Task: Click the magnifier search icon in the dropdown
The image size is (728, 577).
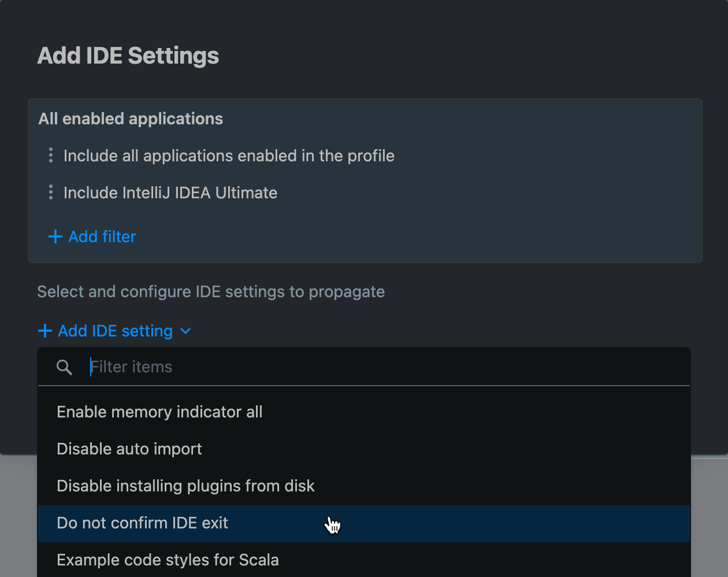Action: pyautogui.click(x=64, y=367)
